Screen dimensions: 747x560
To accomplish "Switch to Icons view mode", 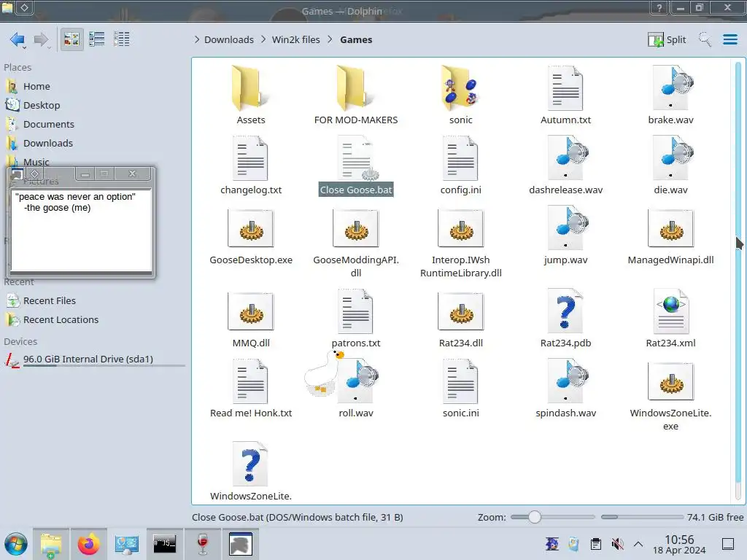I will click(71, 39).
